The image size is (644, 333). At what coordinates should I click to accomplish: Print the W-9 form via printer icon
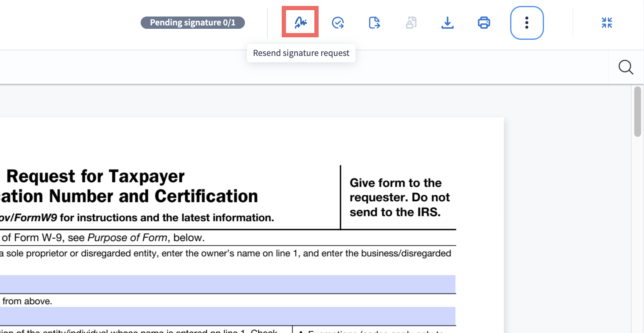[x=484, y=22]
